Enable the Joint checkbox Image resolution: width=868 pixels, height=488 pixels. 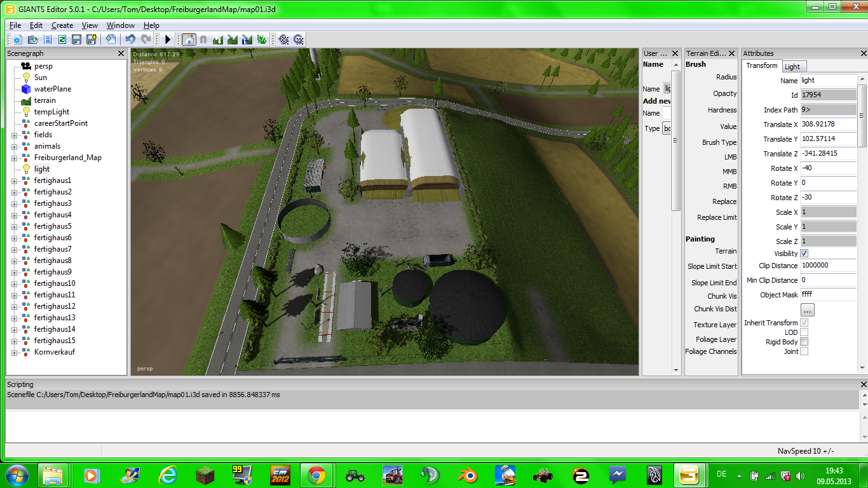click(804, 351)
